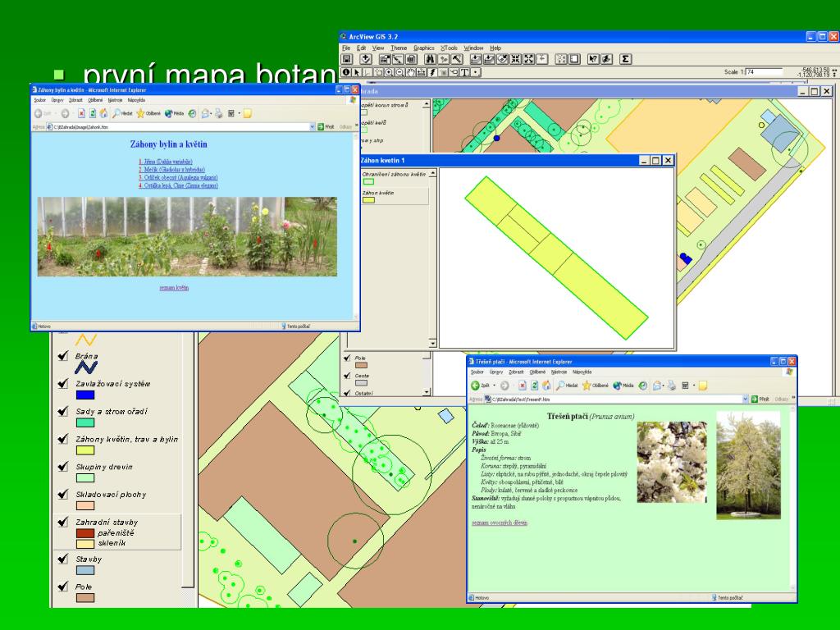Open Mail dropdown arrow in Třešeň ptačí window
The width and height of the screenshot is (840, 630).
click(664, 386)
